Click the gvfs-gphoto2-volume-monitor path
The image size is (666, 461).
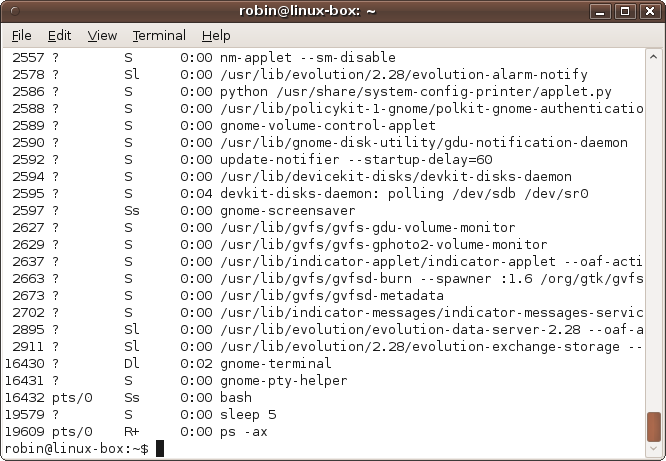point(384,244)
